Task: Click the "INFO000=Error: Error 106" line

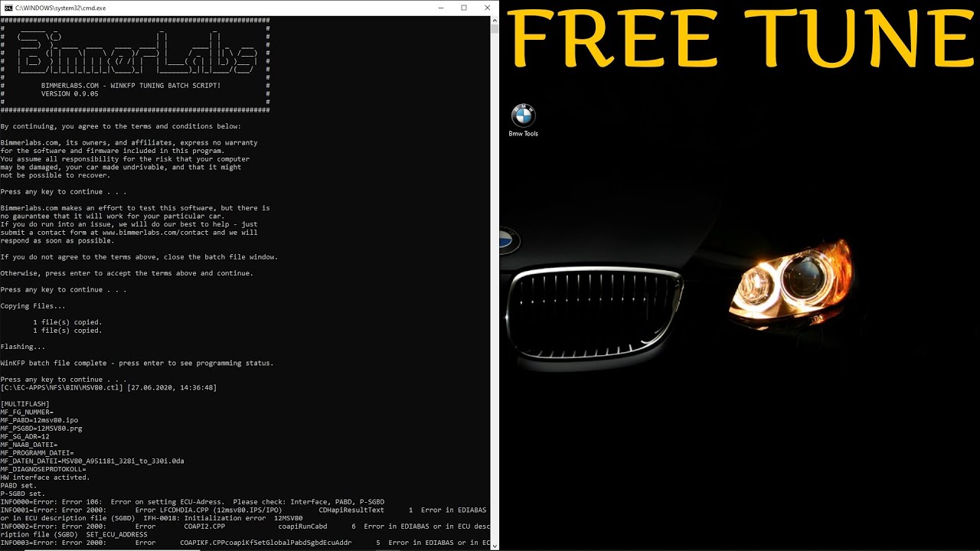Action: tap(192, 502)
